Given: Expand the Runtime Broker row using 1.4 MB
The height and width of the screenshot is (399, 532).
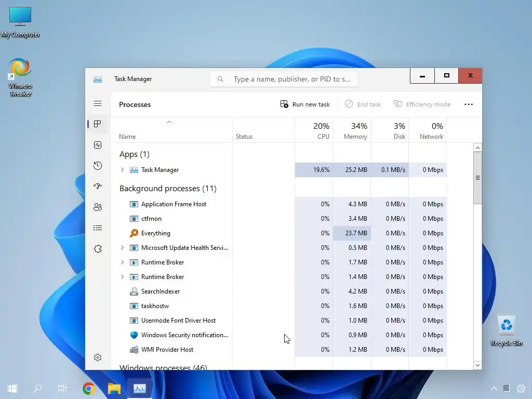Looking at the screenshot, I should (123, 277).
